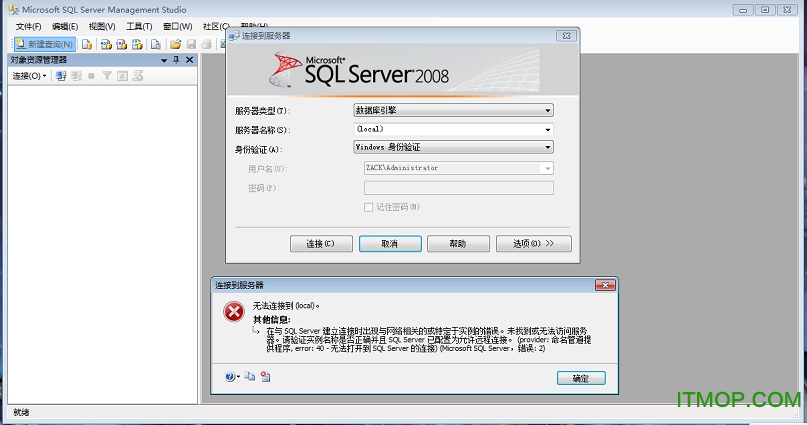Click the Filter funnel icon
807x425 pixels.
click(x=107, y=76)
